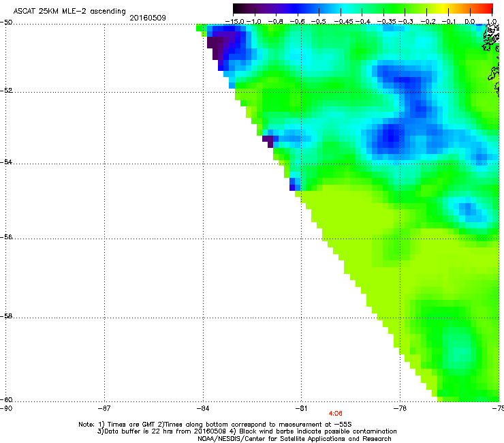
Task: Select the -0.45 color scale label
Action: point(344,22)
